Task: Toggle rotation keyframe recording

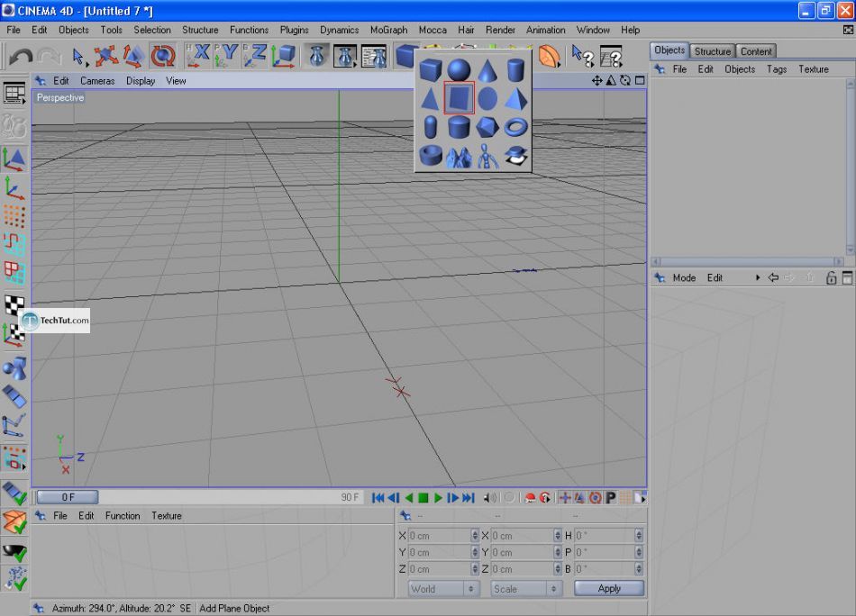Action: point(595,498)
